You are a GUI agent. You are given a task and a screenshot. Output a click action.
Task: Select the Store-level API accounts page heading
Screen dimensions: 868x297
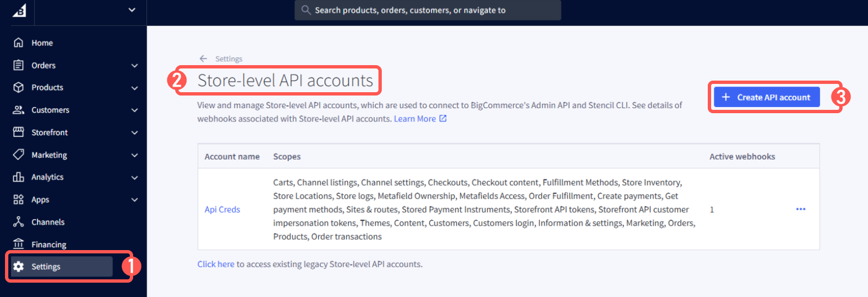(x=285, y=81)
